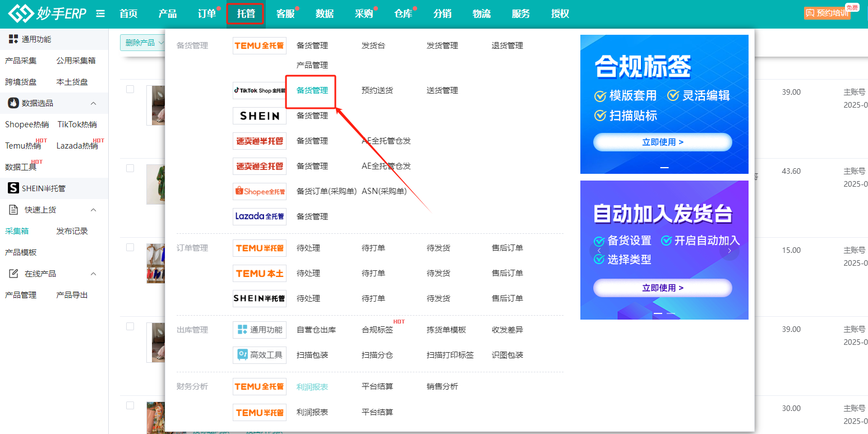Click the 数据选品 flame icon
Image resolution: width=868 pixels, height=434 pixels.
[13, 103]
